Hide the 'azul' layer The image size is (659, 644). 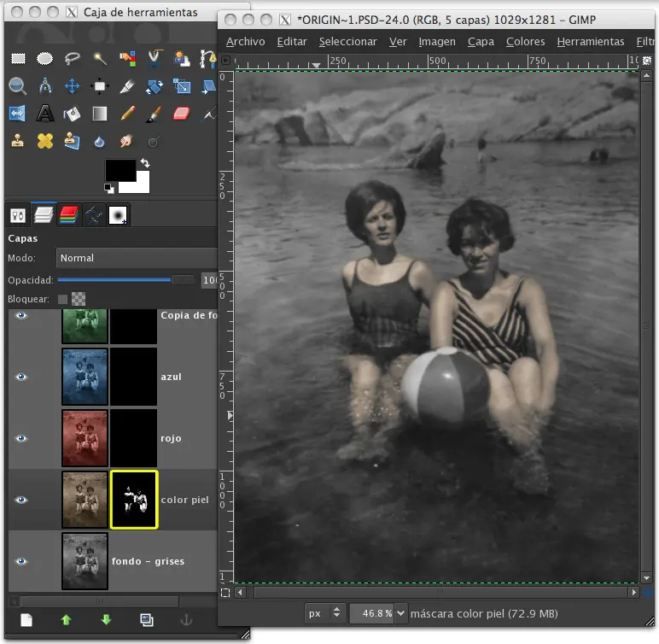click(x=21, y=377)
